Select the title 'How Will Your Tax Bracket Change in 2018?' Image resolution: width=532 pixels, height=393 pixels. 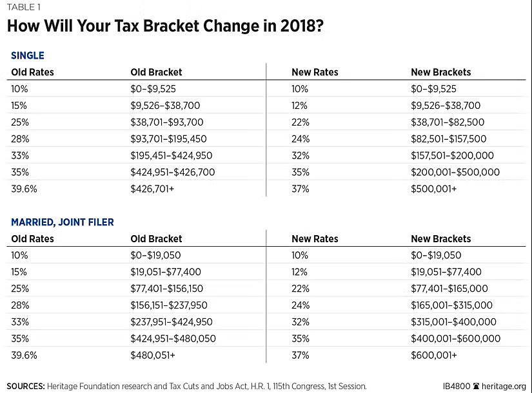coord(165,26)
